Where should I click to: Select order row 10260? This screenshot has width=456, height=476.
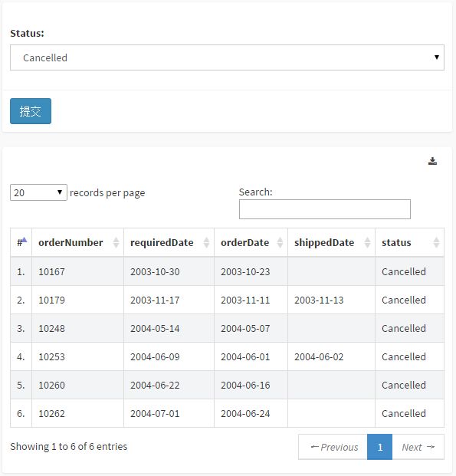[x=227, y=385]
